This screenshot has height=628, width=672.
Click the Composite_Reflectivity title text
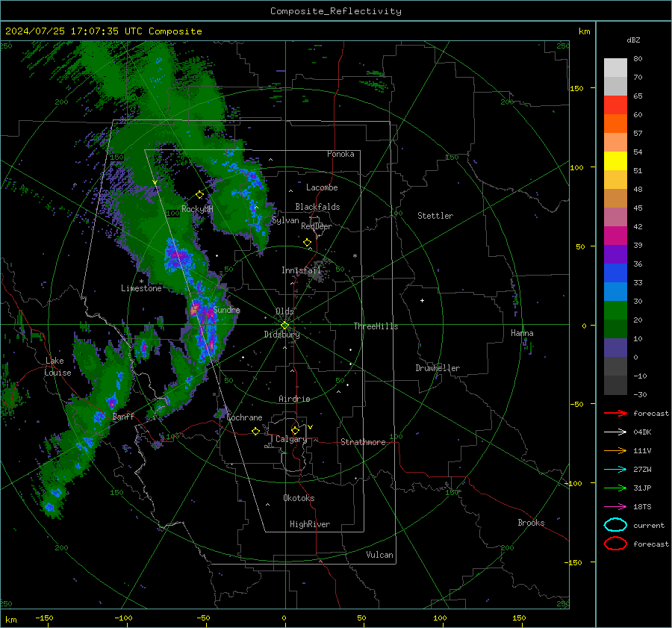pos(335,11)
